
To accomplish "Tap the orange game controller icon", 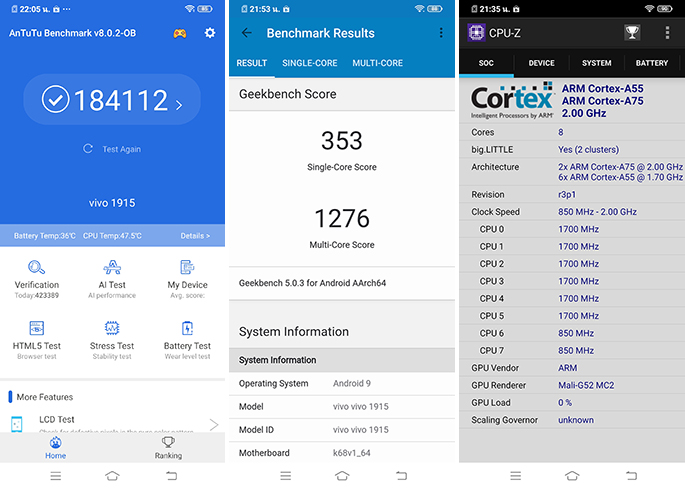I will (x=180, y=33).
